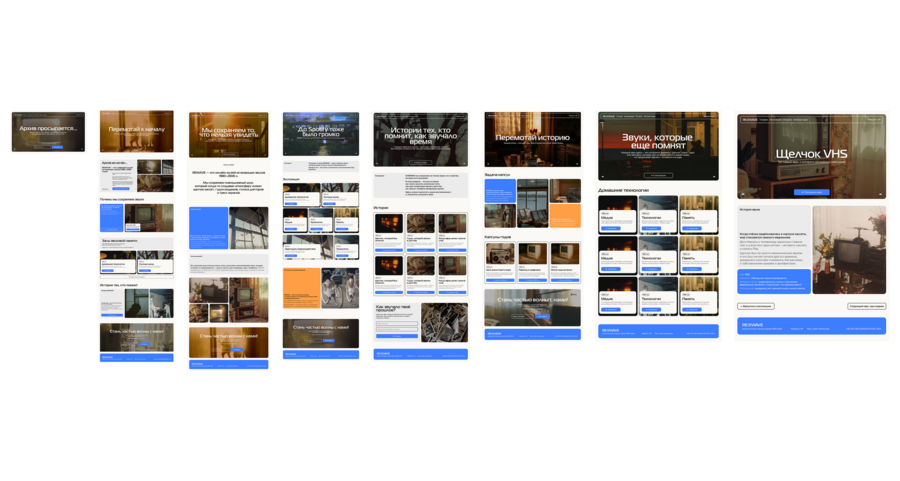
Task: Click the outlined button in the 'Звуки, которые еще помнят' hero
Action: pyautogui.click(x=658, y=175)
